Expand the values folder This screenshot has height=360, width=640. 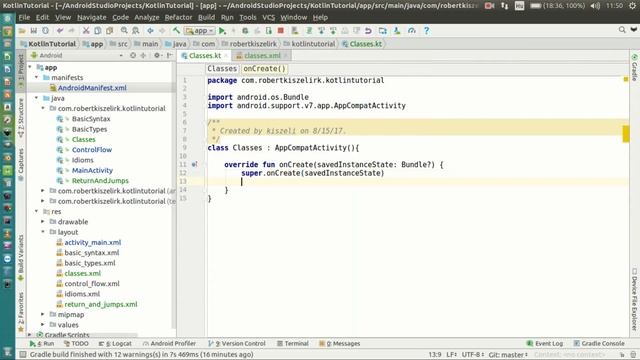click(43, 324)
